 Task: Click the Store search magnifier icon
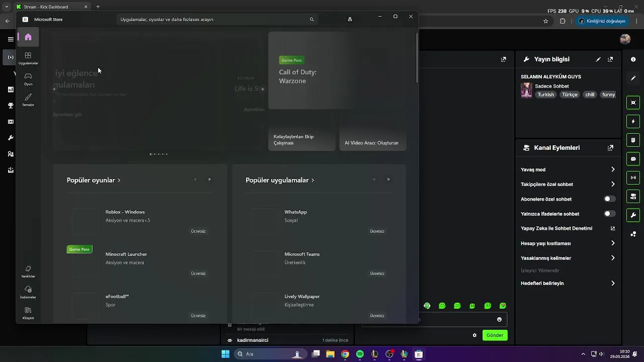pos(311,20)
